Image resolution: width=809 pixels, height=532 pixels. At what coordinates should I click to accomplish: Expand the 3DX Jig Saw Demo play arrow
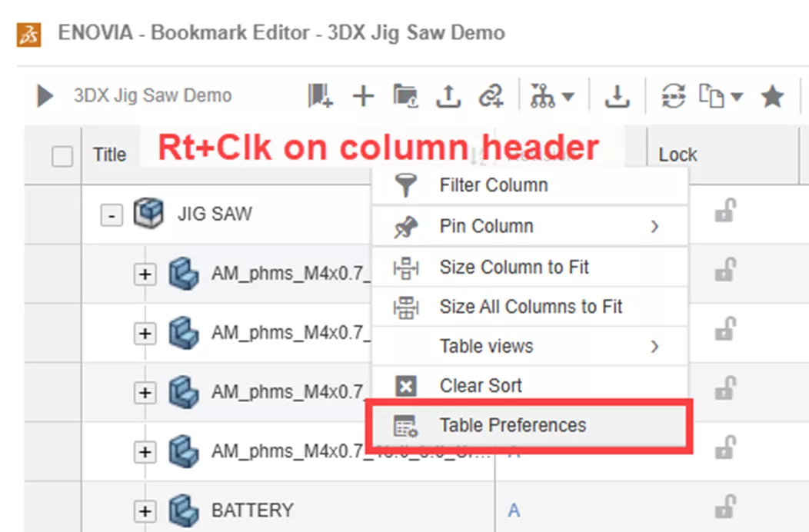coord(45,96)
